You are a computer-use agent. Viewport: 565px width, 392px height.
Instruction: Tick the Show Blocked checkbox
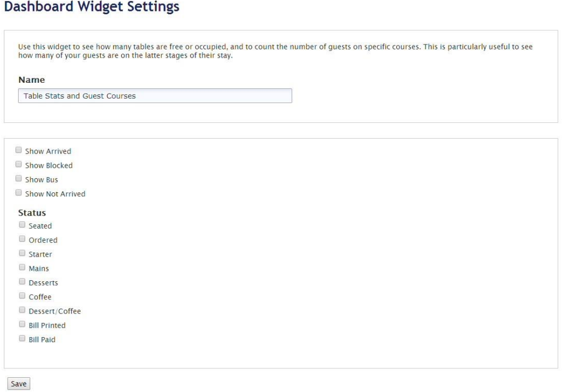pos(19,164)
